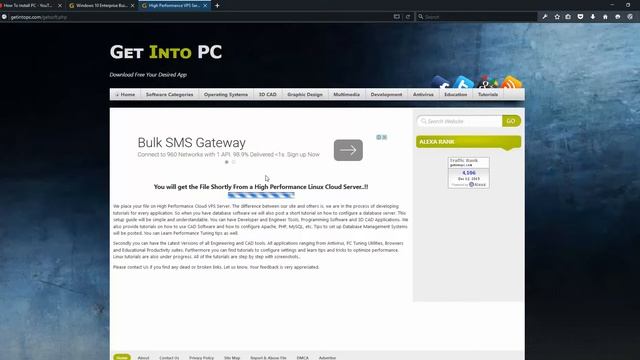Click the ad's gray arrow button
640x360 pixels.
click(348, 150)
